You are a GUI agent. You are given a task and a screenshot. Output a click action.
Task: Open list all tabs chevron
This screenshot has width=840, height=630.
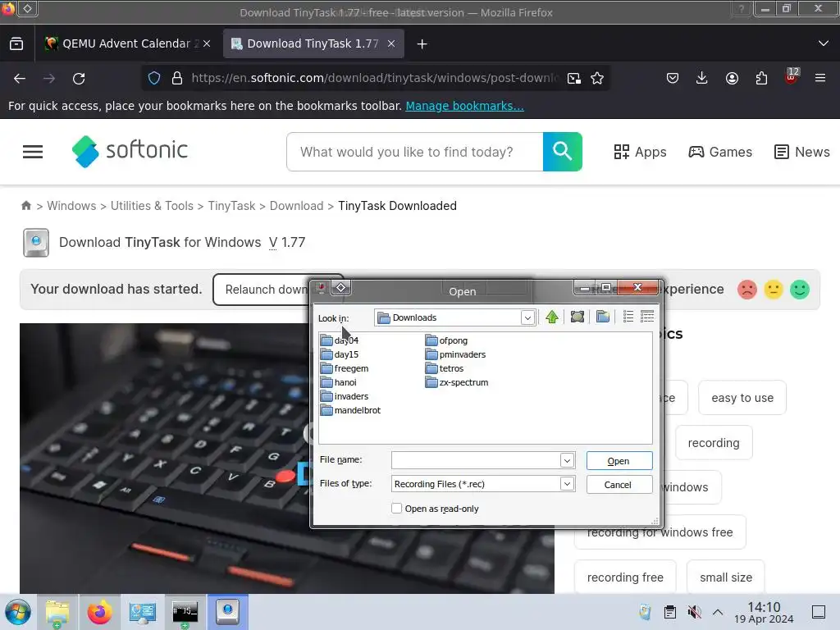[x=824, y=43]
